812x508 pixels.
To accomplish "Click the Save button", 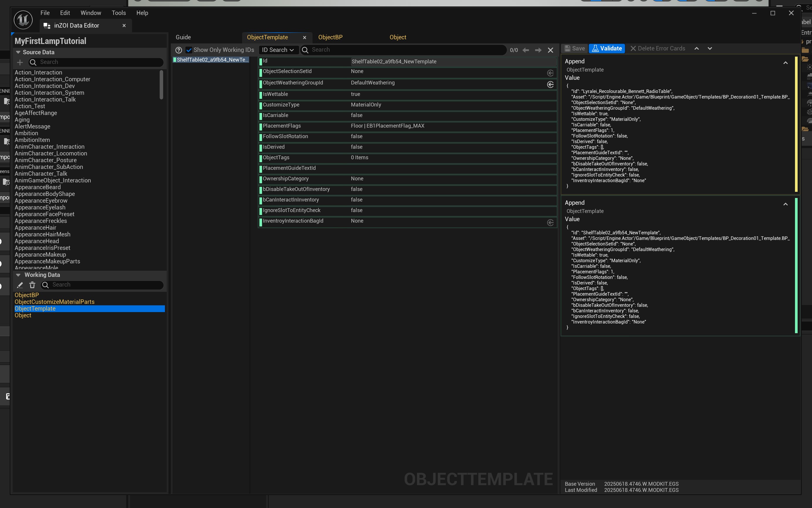I will click(x=575, y=48).
